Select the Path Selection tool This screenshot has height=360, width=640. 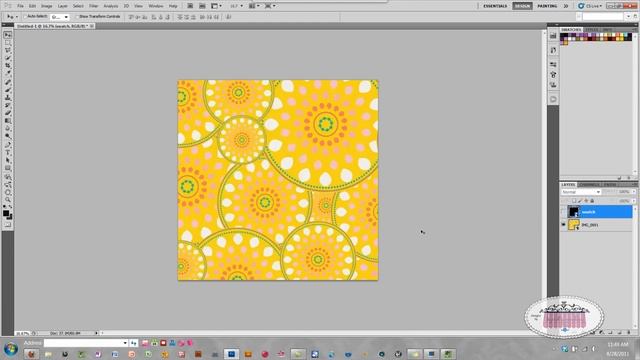8,161
